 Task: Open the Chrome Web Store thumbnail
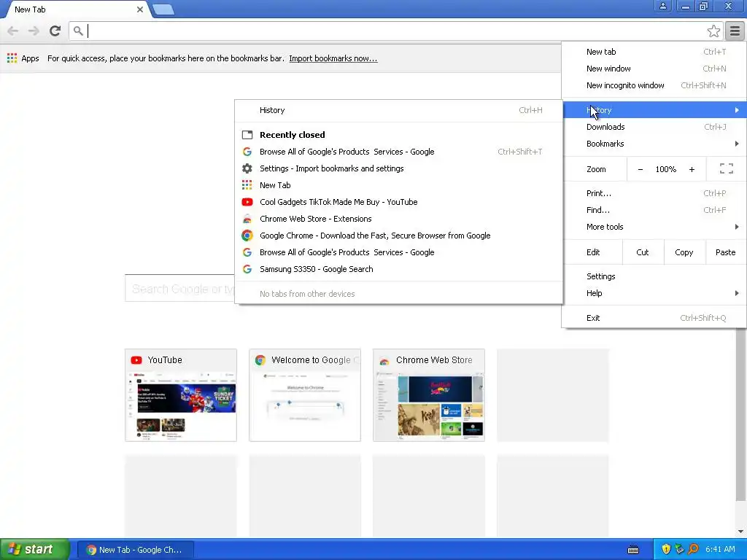click(429, 395)
